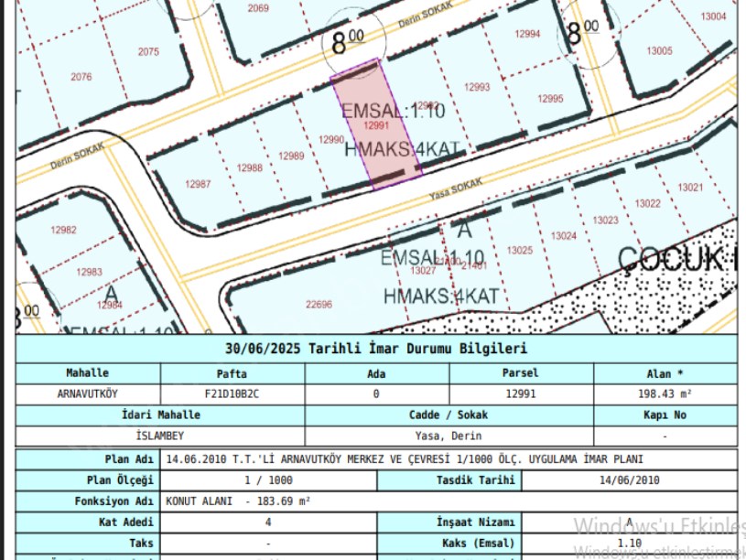Click the KONUT ALANI function value

click(238, 501)
